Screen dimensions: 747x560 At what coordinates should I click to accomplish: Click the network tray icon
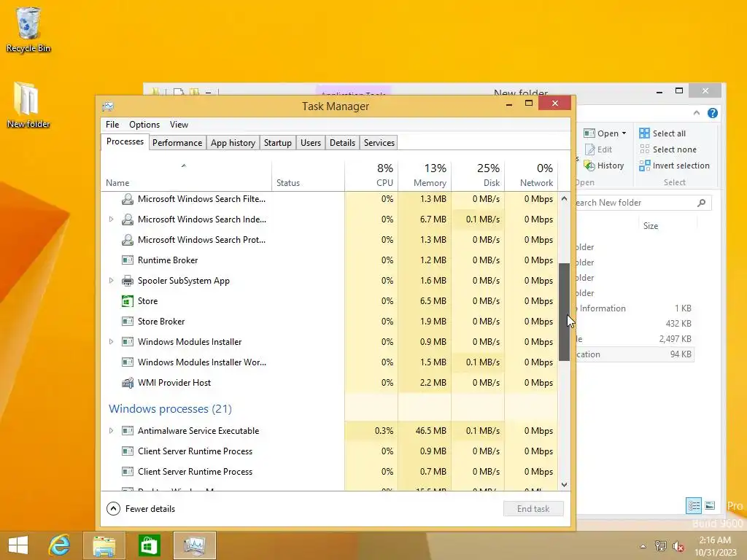pyautogui.click(x=661, y=546)
